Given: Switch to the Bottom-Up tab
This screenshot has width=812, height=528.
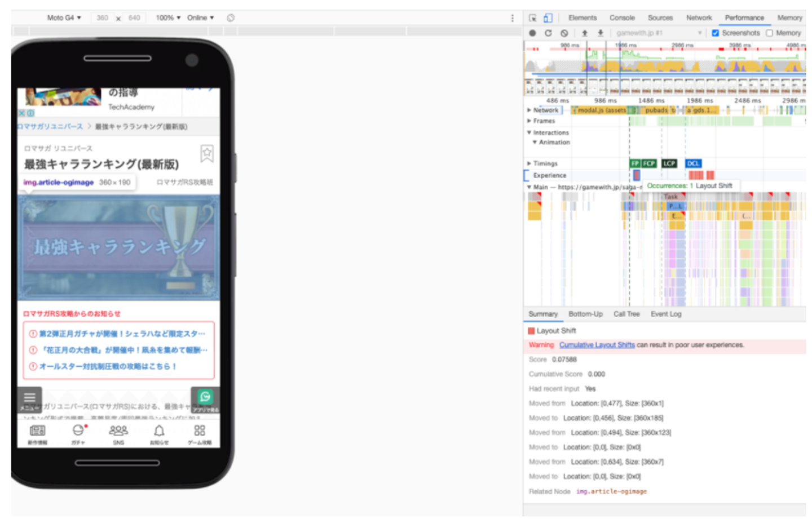Looking at the screenshot, I should (x=585, y=314).
